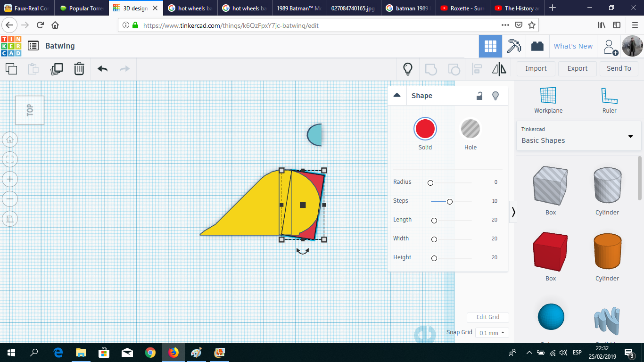Pick the gray striped Box hole shape
644x362 pixels.
click(x=550, y=185)
